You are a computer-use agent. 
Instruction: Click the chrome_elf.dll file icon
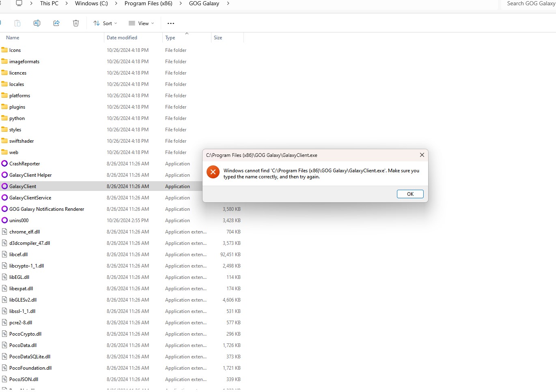click(4, 231)
